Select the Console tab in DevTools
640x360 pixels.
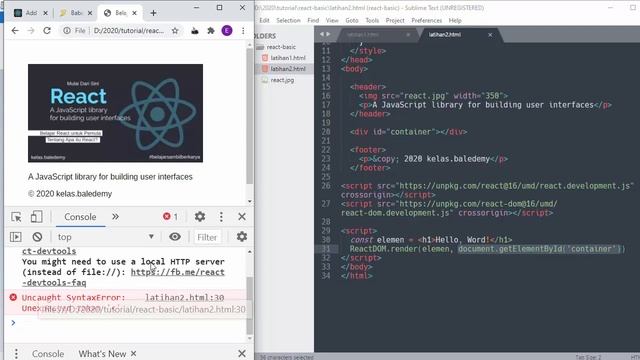pos(80,217)
